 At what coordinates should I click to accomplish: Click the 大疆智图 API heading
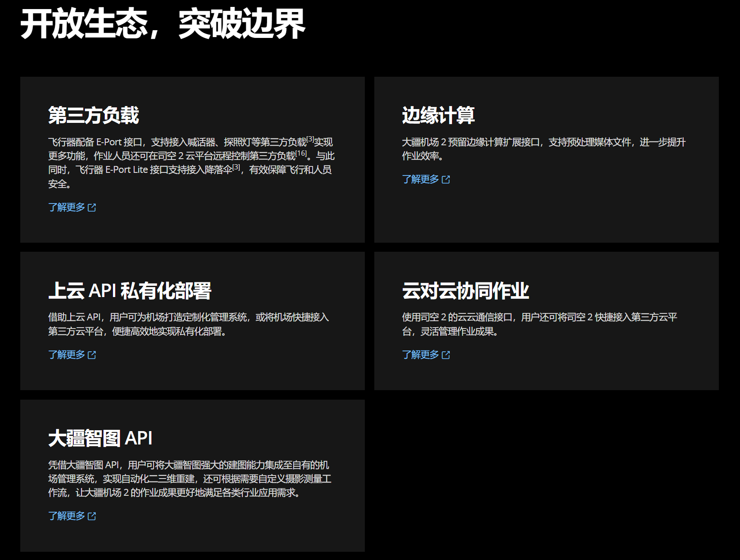click(x=100, y=438)
